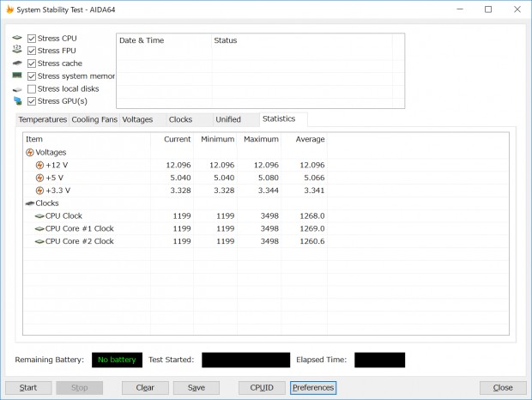Click the Clear button

145,388
